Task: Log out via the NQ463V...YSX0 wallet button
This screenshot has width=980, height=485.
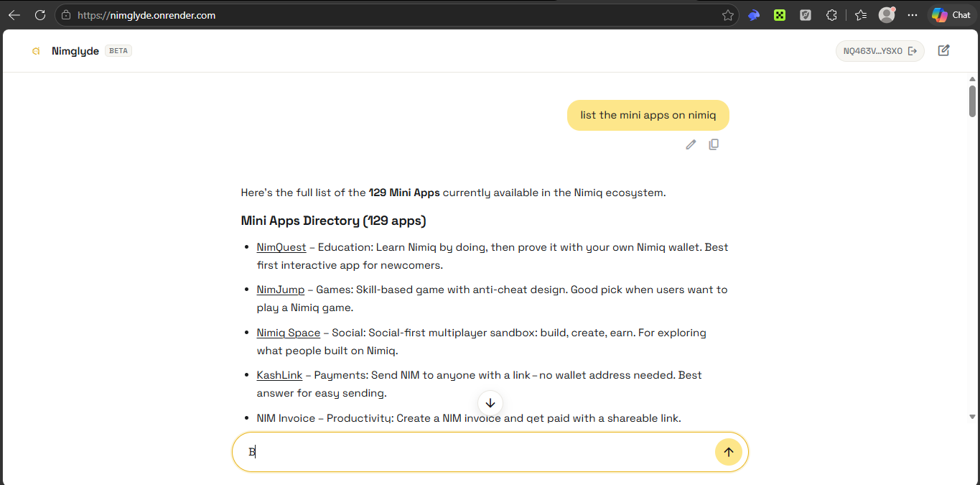Action: (880, 51)
